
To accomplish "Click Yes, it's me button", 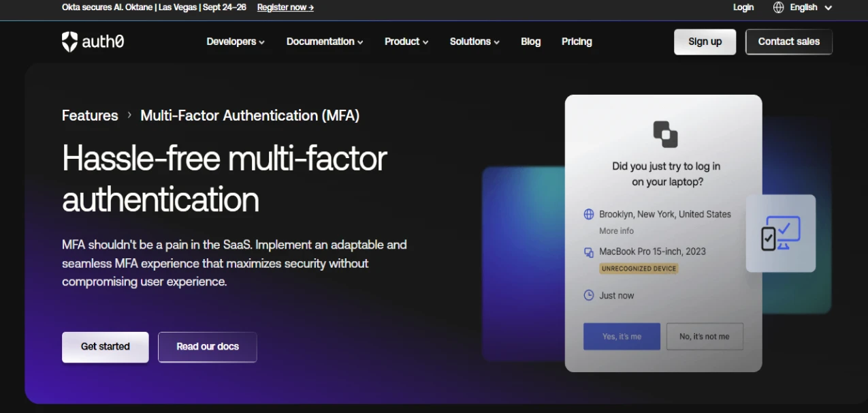I will pos(622,337).
